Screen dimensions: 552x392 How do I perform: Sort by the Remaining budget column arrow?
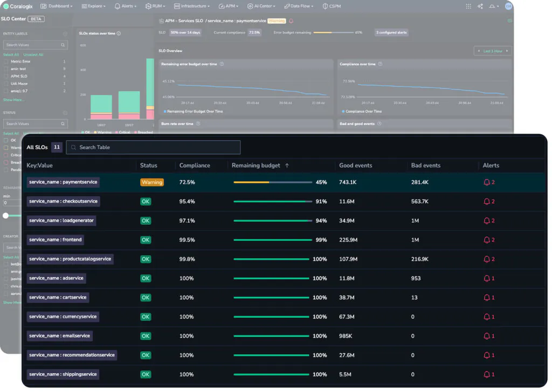(x=287, y=166)
